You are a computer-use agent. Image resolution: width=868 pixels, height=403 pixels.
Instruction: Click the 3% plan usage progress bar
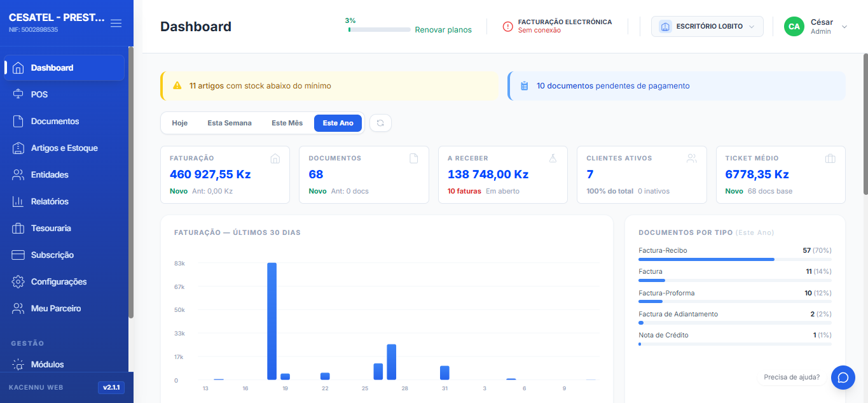click(x=380, y=29)
